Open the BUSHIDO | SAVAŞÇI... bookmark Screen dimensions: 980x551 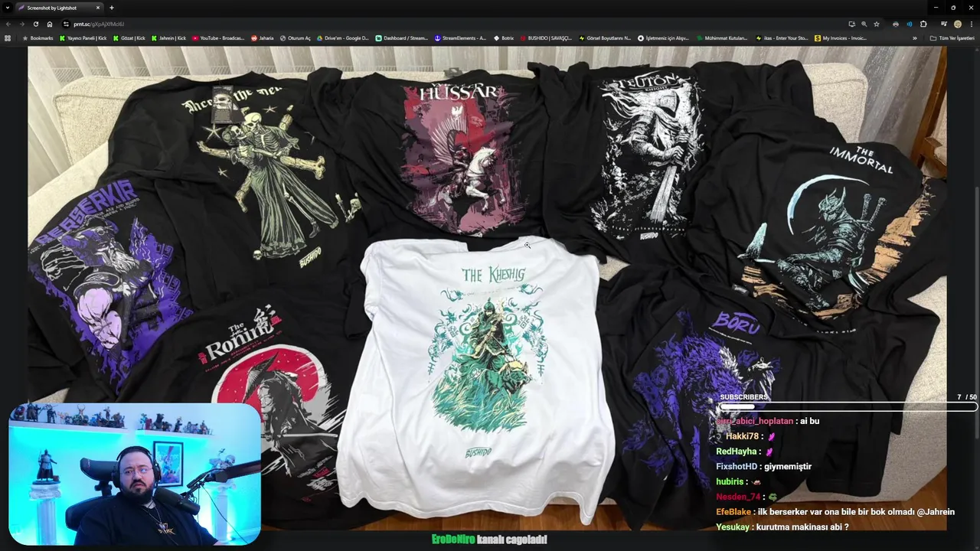point(545,37)
